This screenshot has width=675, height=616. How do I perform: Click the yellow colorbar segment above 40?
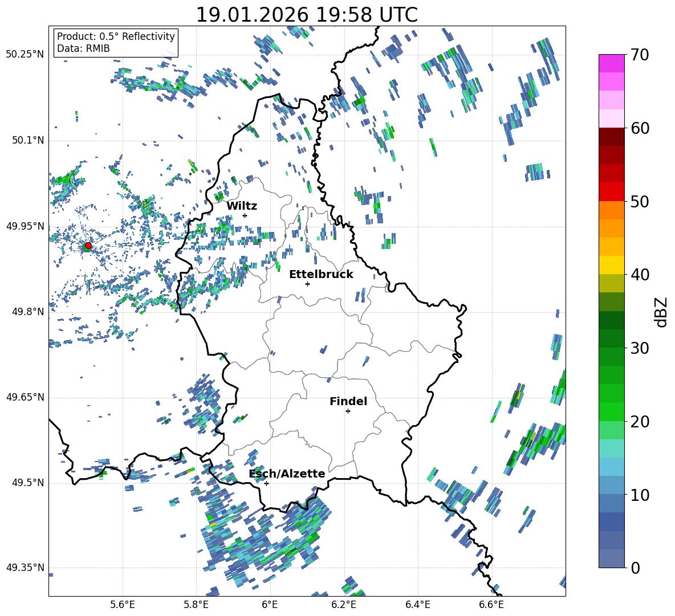(611, 265)
